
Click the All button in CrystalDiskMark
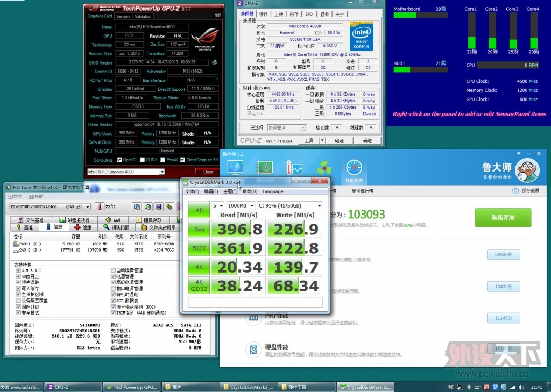pyautogui.click(x=199, y=210)
